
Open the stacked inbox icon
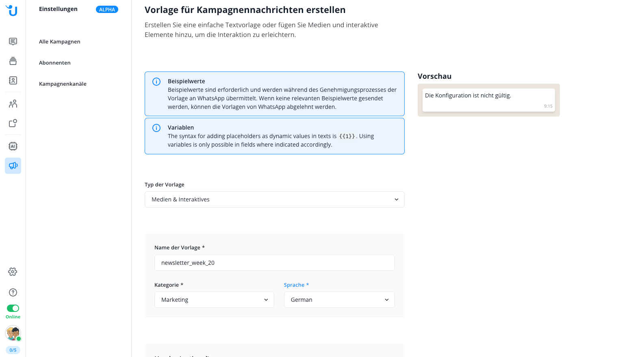(13, 61)
